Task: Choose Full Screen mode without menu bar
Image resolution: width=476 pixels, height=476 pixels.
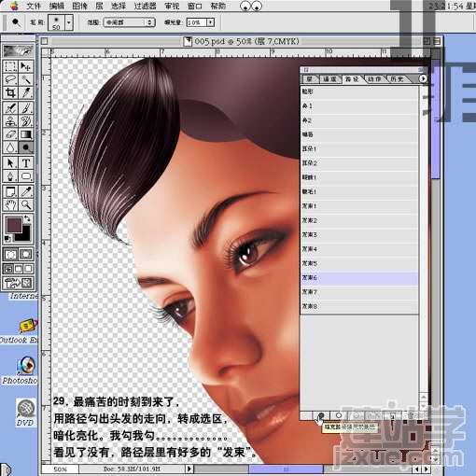Action: click(28, 269)
